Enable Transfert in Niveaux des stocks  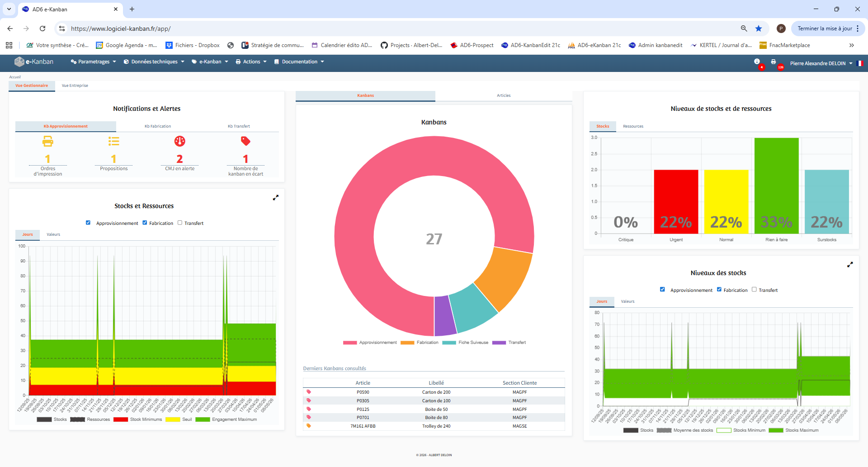click(x=754, y=290)
